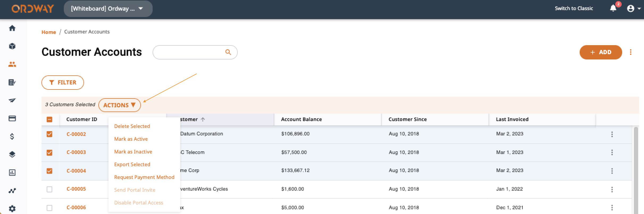Choose Request Payment Method
644x214 pixels.
144,177
